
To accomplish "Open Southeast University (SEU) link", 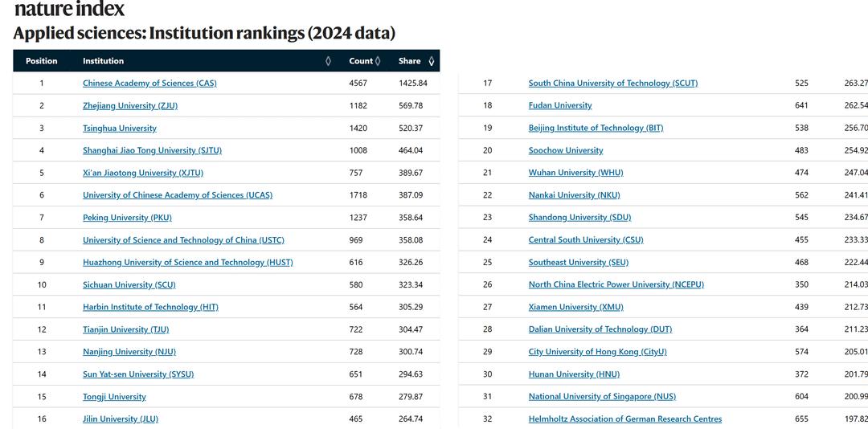I will click(579, 263).
